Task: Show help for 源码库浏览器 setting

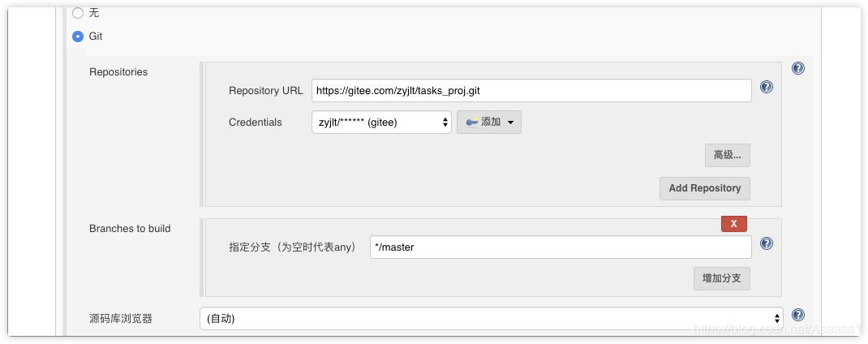Action: click(797, 315)
